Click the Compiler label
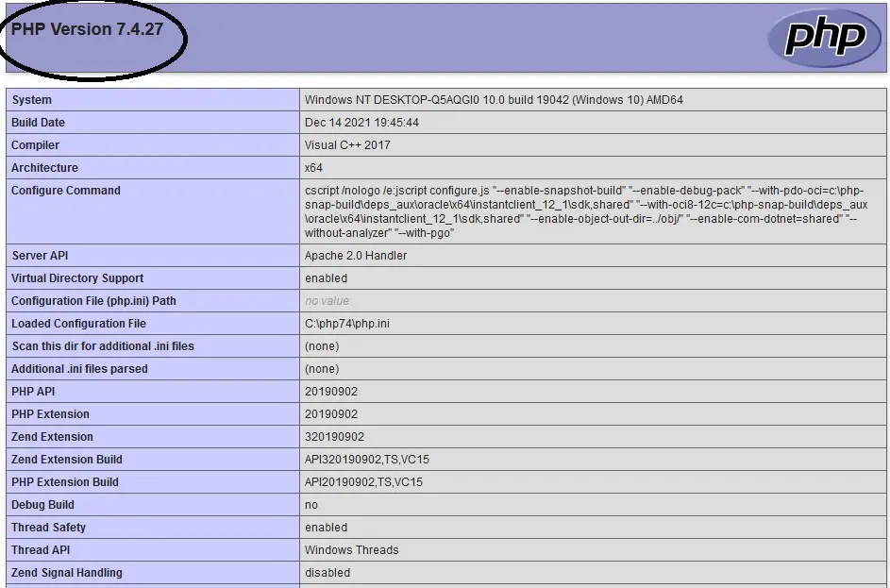This screenshot has height=588, width=890. (x=35, y=145)
